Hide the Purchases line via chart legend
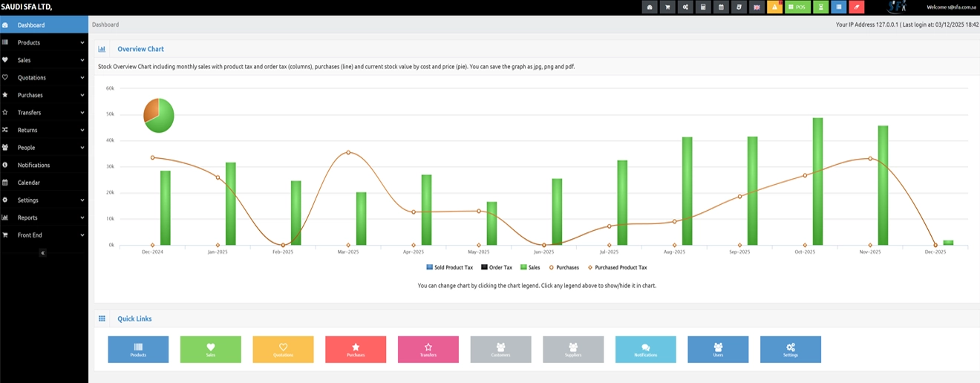The image size is (980, 383). [563, 267]
